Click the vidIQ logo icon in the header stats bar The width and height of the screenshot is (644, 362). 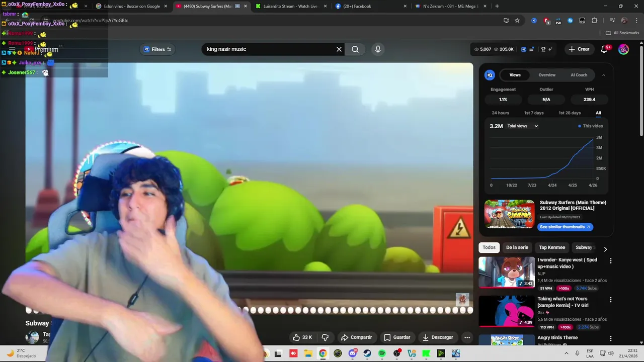[x=524, y=49]
